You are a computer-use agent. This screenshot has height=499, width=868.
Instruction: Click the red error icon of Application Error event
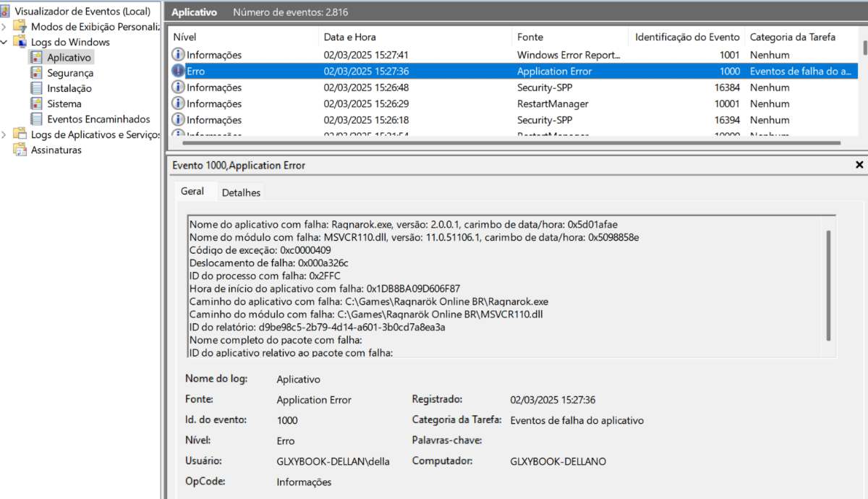178,71
